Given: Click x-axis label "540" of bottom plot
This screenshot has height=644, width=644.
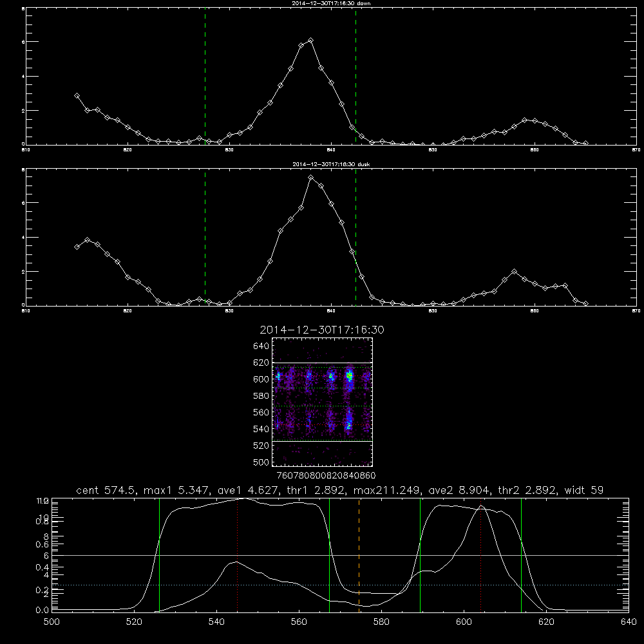Looking at the screenshot, I should click(x=216, y=622).
